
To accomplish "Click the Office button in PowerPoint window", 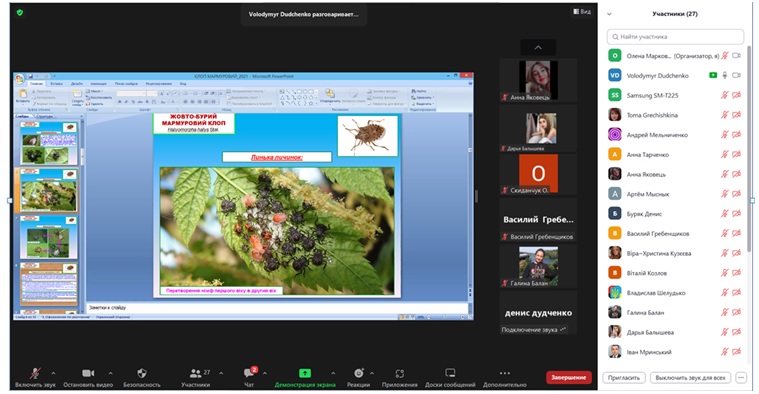I will click(20, 78).
